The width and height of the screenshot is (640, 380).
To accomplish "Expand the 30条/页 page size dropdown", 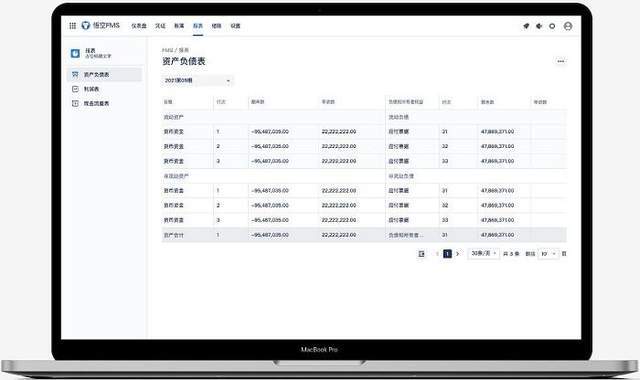I will click(x=484, y=253).
